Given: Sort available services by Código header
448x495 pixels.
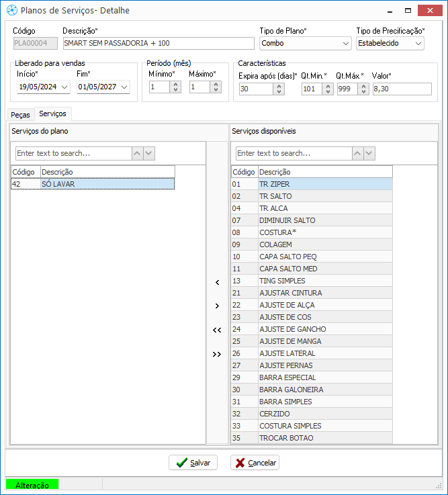Looking at the screenshot, I should pyautogui.click(x=244, y=172).
